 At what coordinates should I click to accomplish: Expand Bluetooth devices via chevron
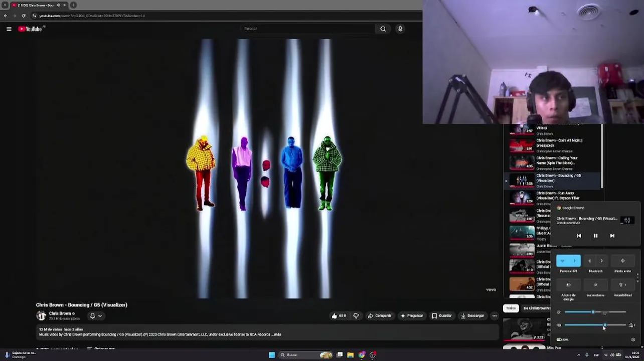click(602, 261)
